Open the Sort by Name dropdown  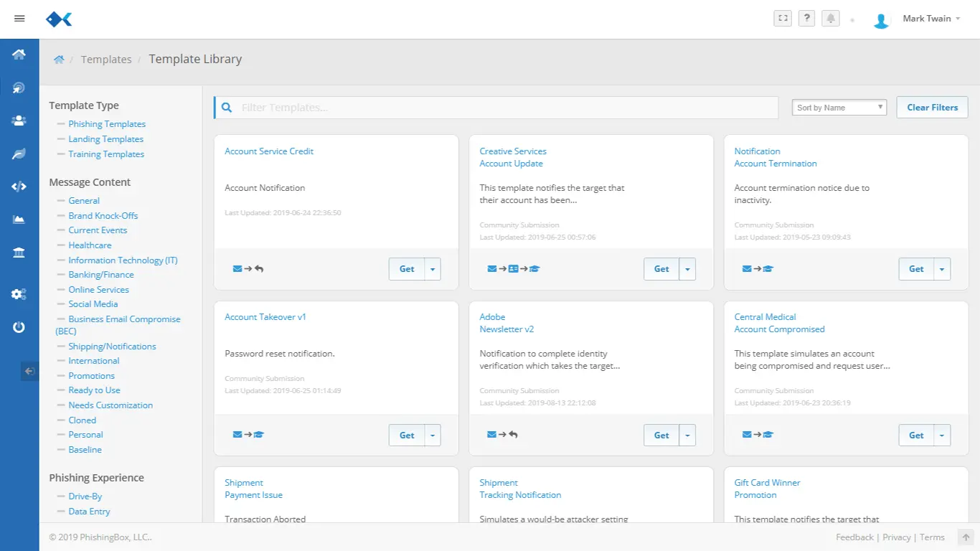tap(839, 108)
